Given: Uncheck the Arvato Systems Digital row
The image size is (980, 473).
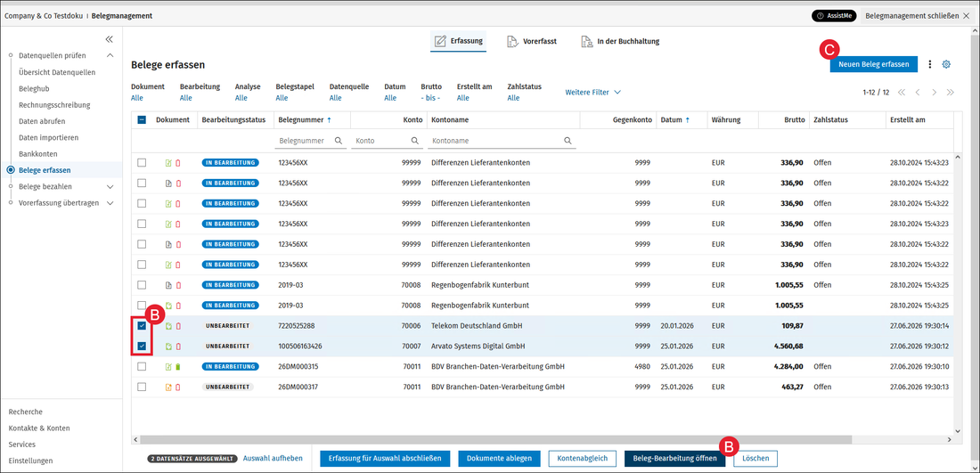Looking at the screenshot, I should pyautogui.click(x=142, y=347).
